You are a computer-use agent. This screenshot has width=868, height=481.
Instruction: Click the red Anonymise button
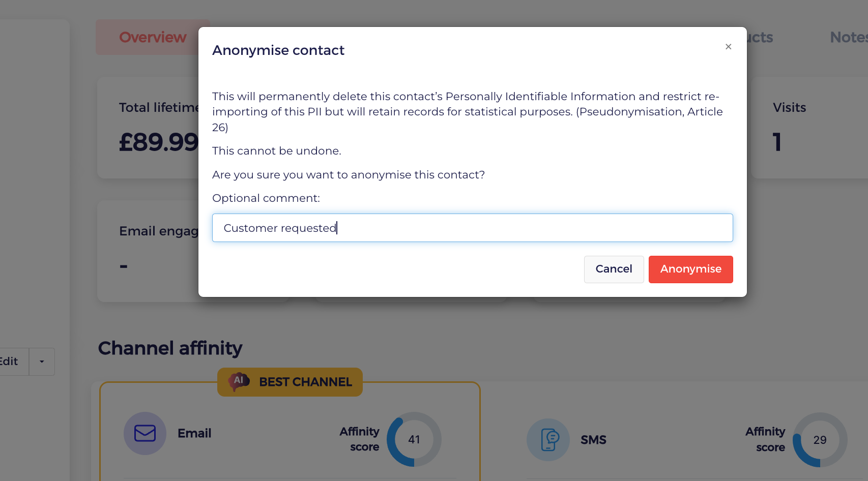pyautogui.click(x=690, y=269)
